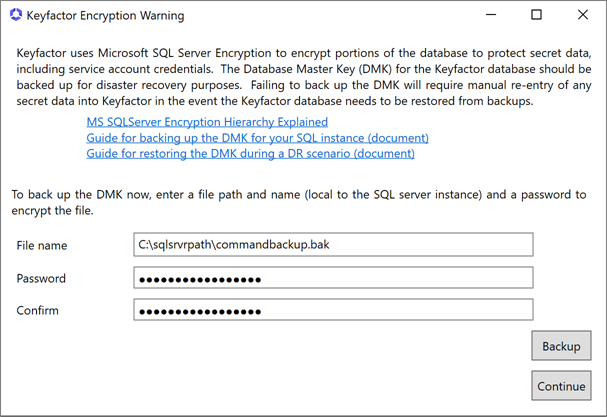
Task: Open MS SQLServer Encryption Hierarchy Explained link
Action: click(x=207, y=122)
